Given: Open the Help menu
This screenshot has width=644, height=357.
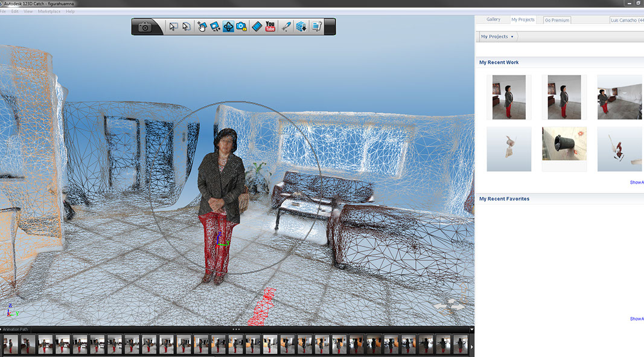Looking at the screenshot, I should 70,11.
